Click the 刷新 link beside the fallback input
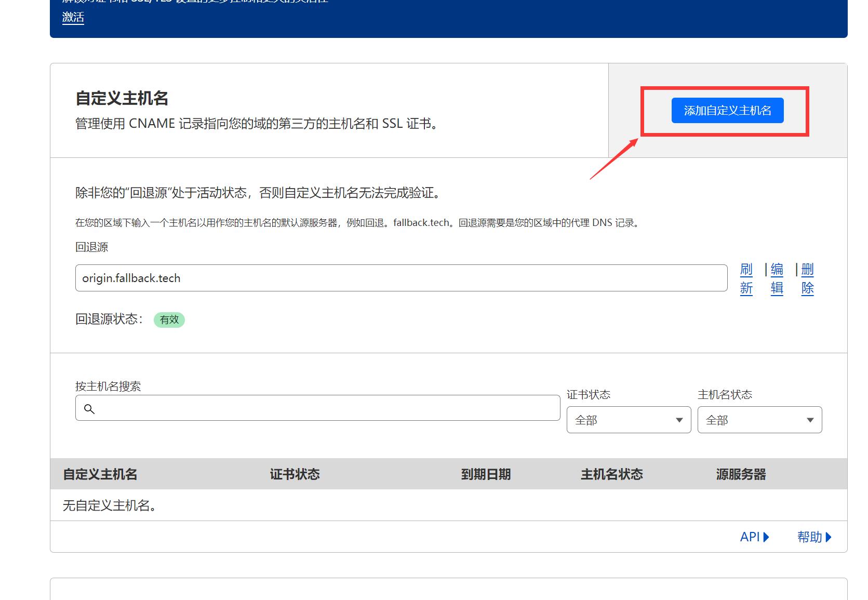The image size is (868, 600). click(746, 279)
